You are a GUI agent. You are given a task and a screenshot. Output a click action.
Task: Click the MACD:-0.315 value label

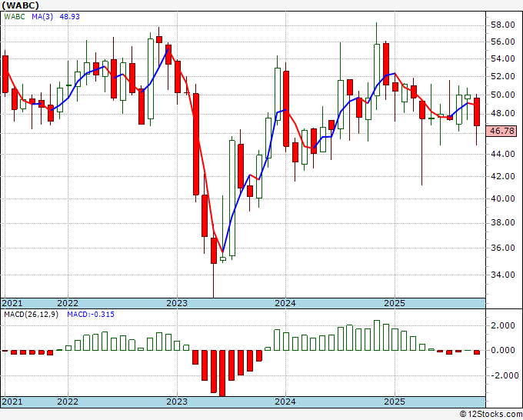point(91,315)
